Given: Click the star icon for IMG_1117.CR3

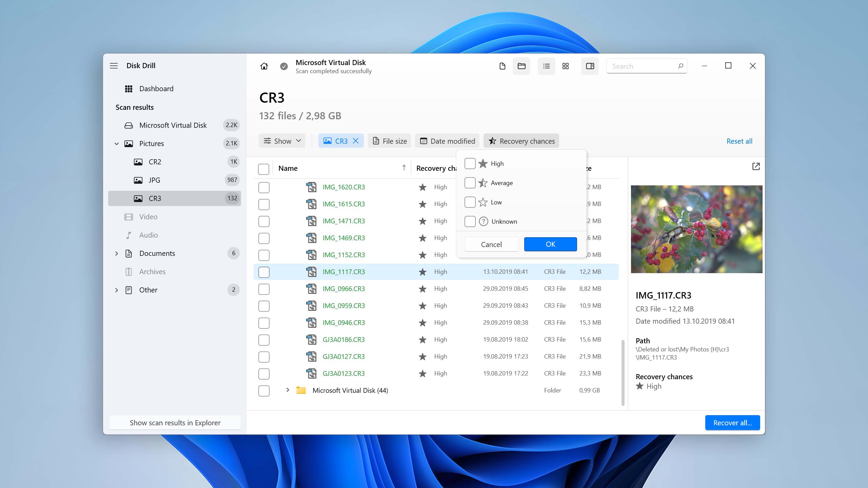Looking at the screenshot, I should pos(422,272).
